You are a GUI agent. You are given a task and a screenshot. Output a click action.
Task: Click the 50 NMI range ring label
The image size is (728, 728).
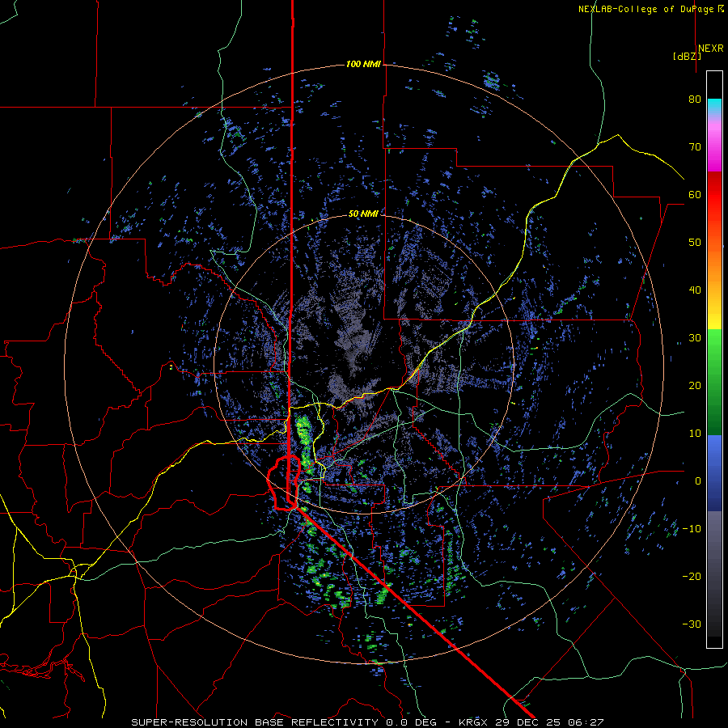(363, 214)
